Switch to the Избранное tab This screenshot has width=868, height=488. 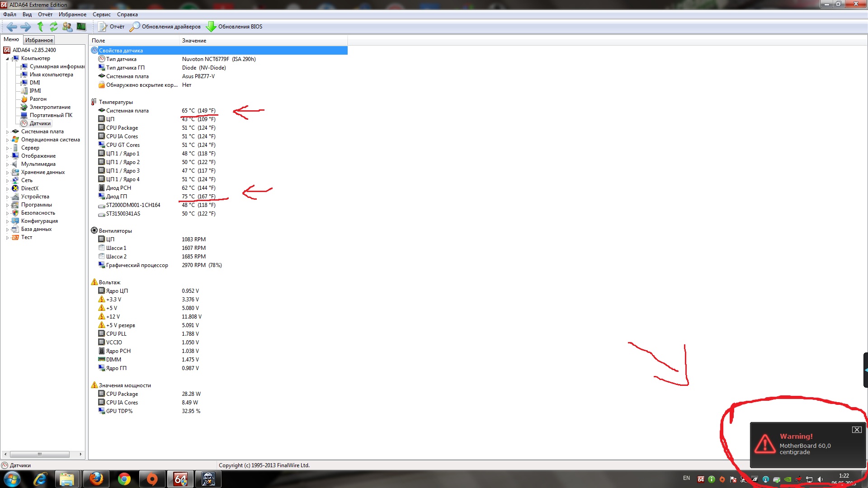(39, 40)
